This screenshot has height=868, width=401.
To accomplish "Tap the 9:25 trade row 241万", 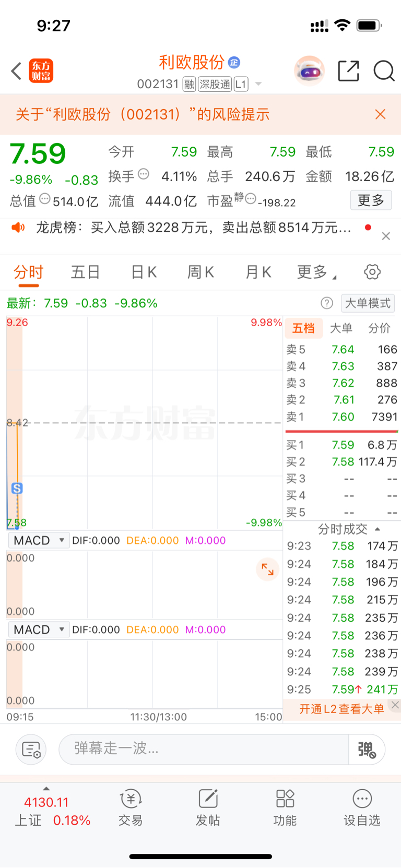I will point(343,689).
